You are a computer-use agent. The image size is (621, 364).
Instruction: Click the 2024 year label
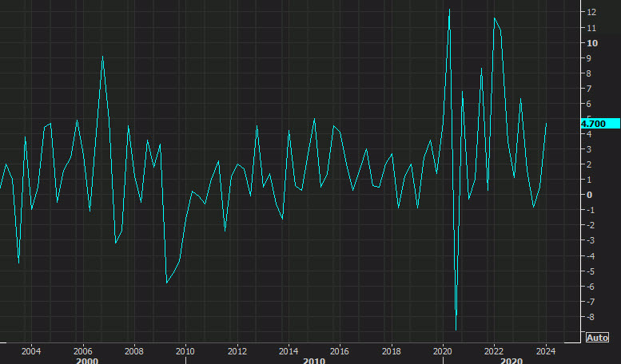point(546,351)
